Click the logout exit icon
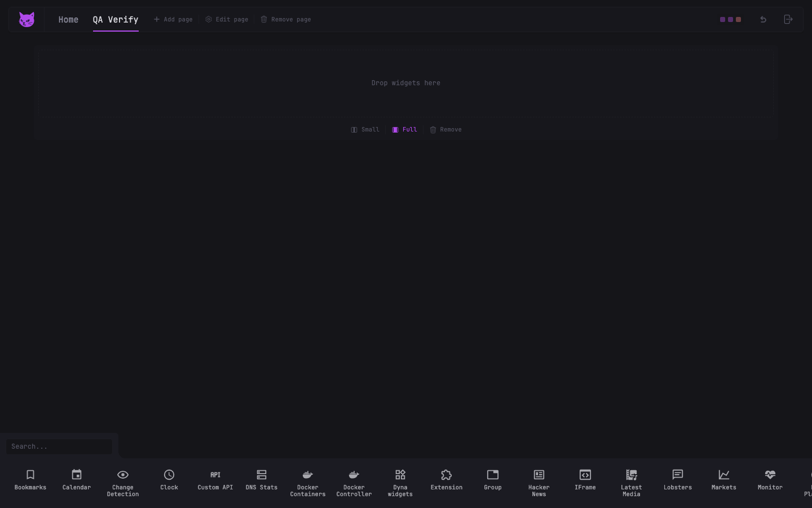Viewport: 812px width, 508px height. coord(788,19)
